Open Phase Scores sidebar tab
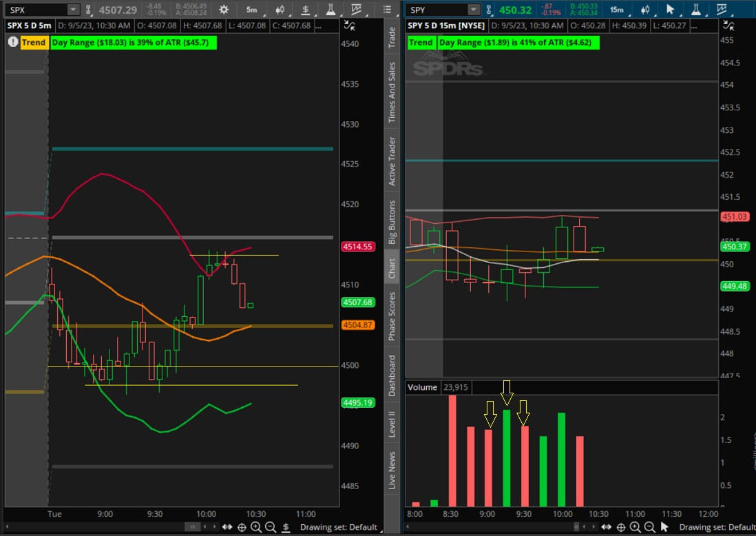 coord(392,316)
